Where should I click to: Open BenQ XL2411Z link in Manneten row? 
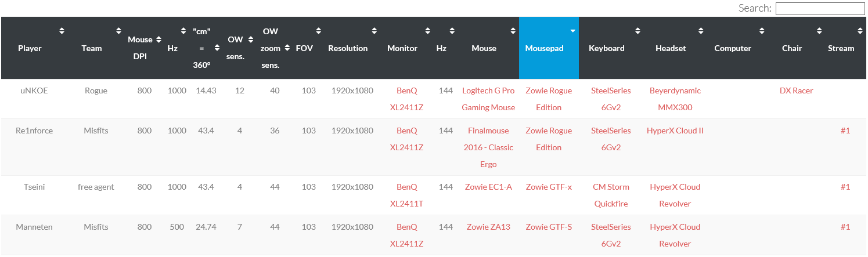tap(406, 236)
